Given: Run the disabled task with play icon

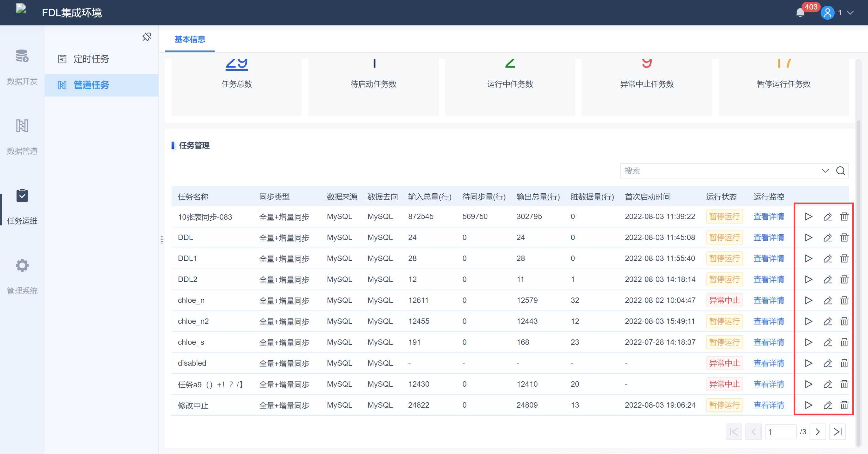Looking at the screenshot, I should click(x=808, y=364).
